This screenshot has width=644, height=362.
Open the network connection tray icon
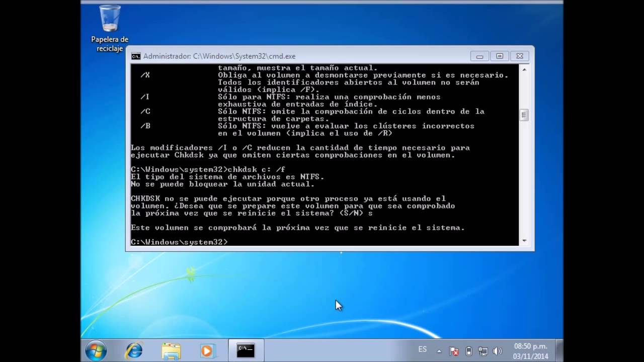(x=483, y=351)
